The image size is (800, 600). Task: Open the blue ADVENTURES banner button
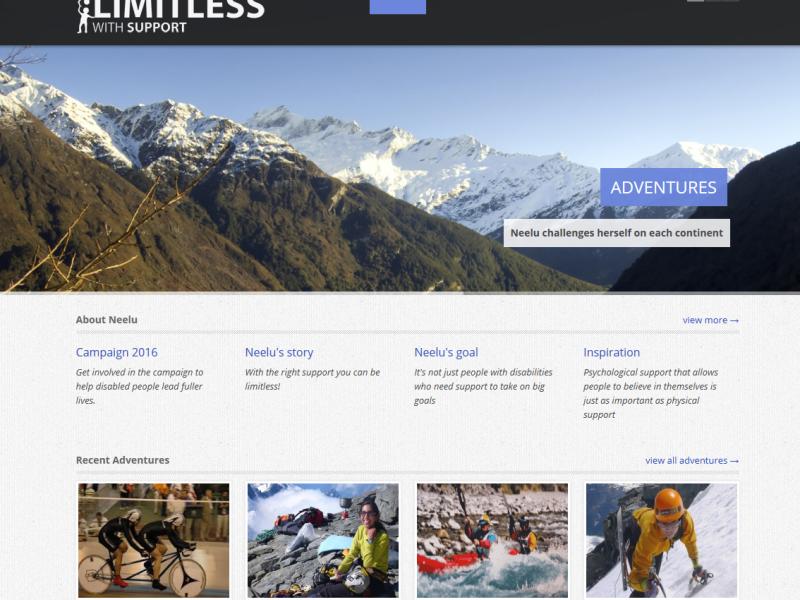click(663, 187)
